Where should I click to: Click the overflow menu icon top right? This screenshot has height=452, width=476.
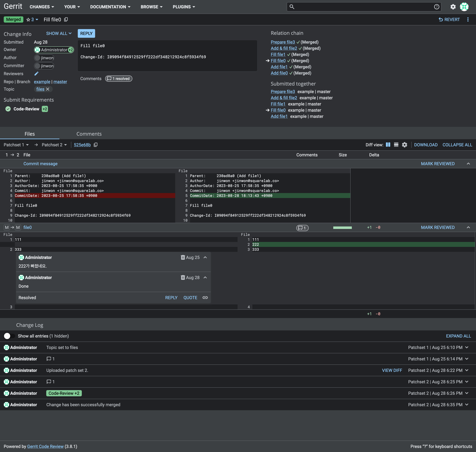(x=467, y=19)
